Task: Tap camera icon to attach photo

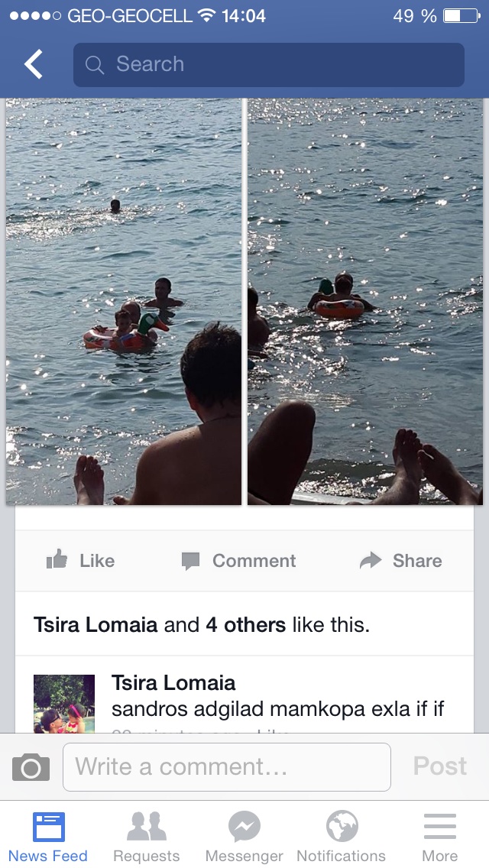Action: [x=31, y=766]
